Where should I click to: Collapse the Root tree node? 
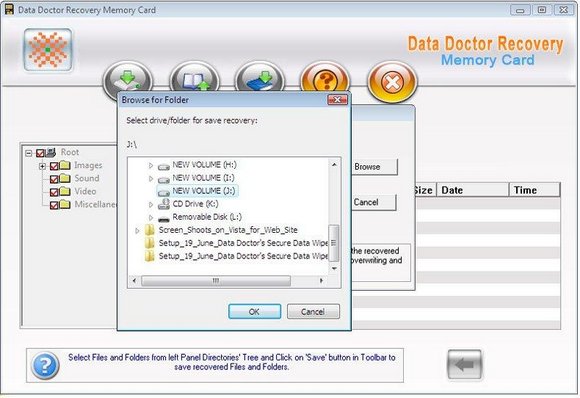pyautogui.click(x=28, y=153)
